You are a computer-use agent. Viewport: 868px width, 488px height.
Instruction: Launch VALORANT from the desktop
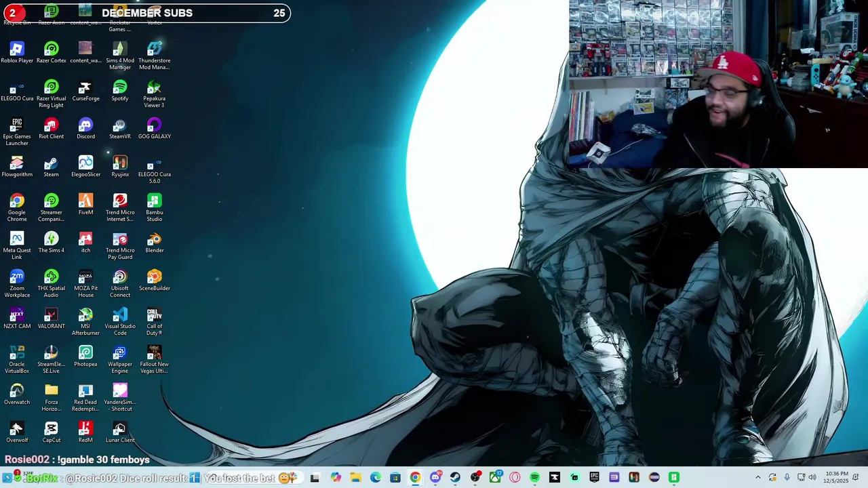52,319
